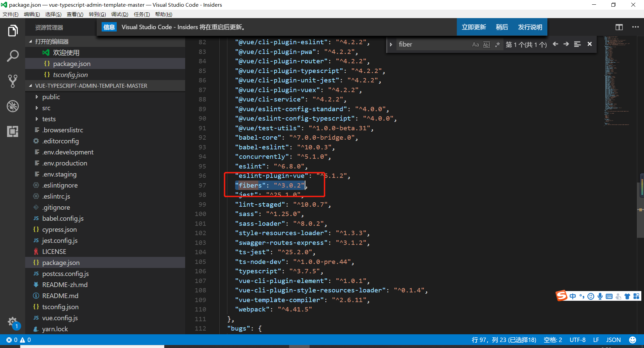Viewport: 644px width, 348px height.
Task: Open the Edit menu (编辑)
Action: [32, 14]
